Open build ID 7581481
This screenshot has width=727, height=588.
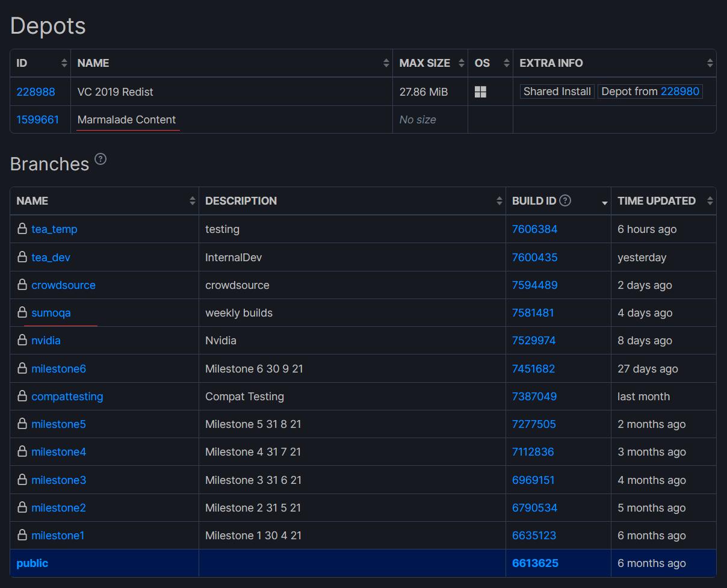tap(533, 312)
